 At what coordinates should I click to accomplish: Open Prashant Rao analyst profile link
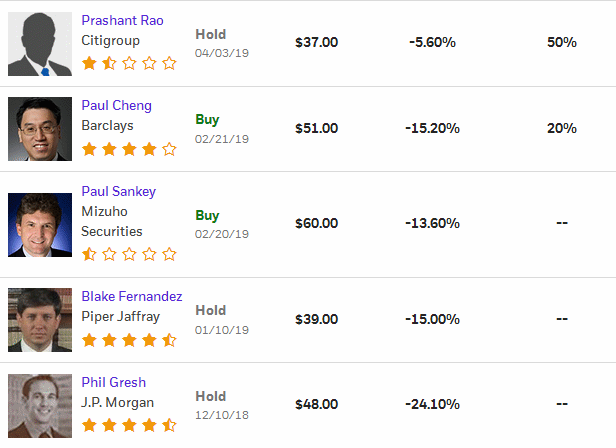click(122, 20)
